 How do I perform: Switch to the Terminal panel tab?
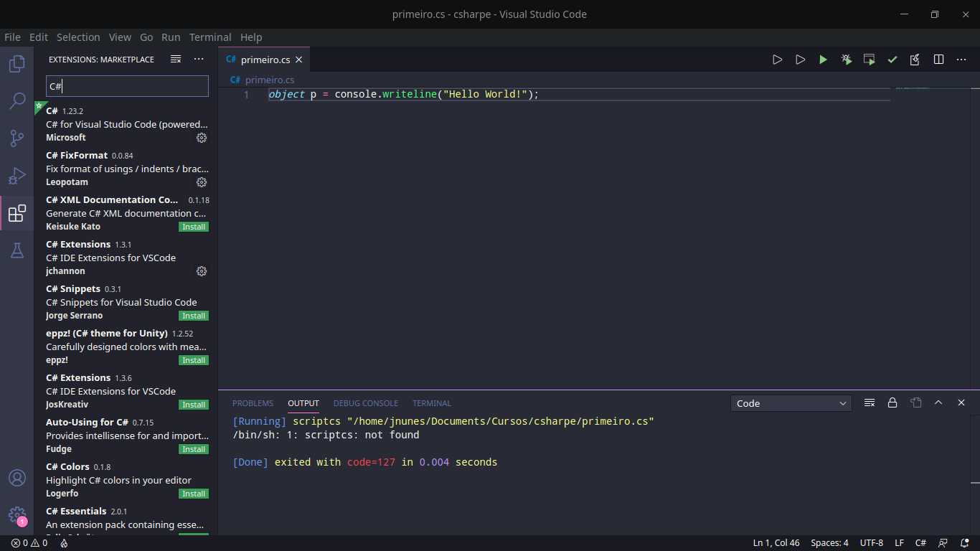(432, 403)
